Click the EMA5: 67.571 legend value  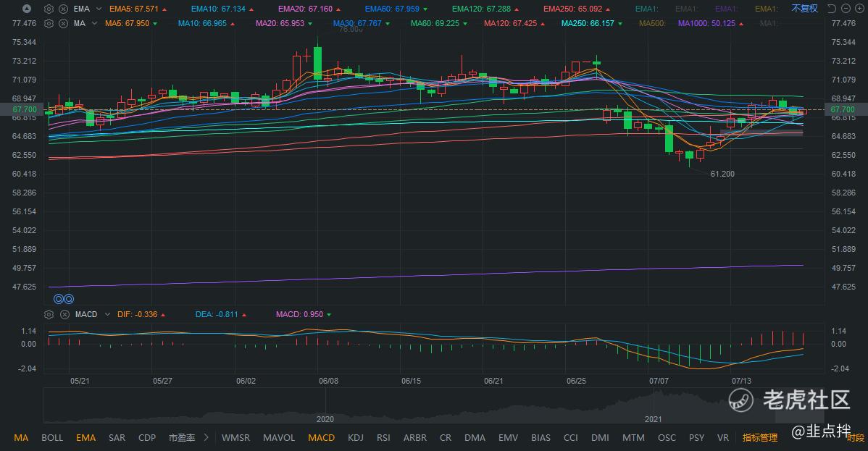134,9
